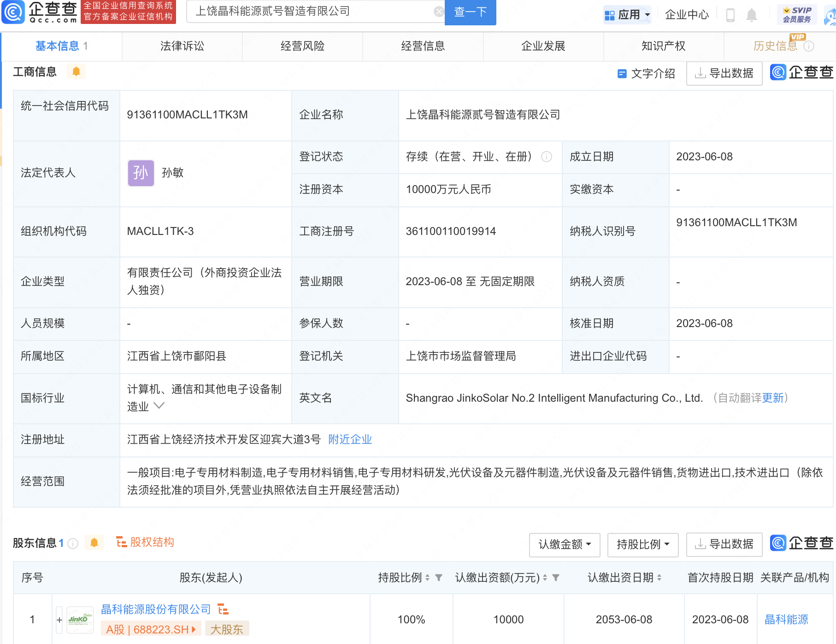This screenshot has height=644, width=836.
Task: Click the Qcc logo in the header
Action: tap(39, 12)
